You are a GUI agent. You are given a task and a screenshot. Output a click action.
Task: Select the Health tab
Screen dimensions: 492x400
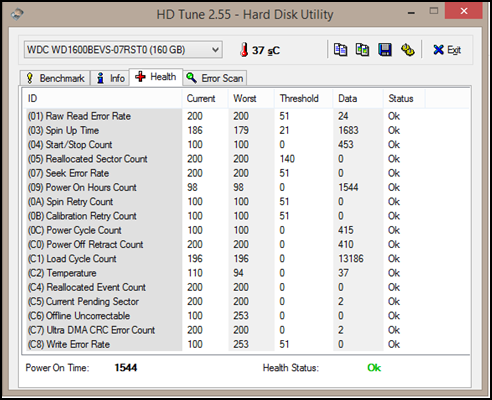click(x=156, y=77)
